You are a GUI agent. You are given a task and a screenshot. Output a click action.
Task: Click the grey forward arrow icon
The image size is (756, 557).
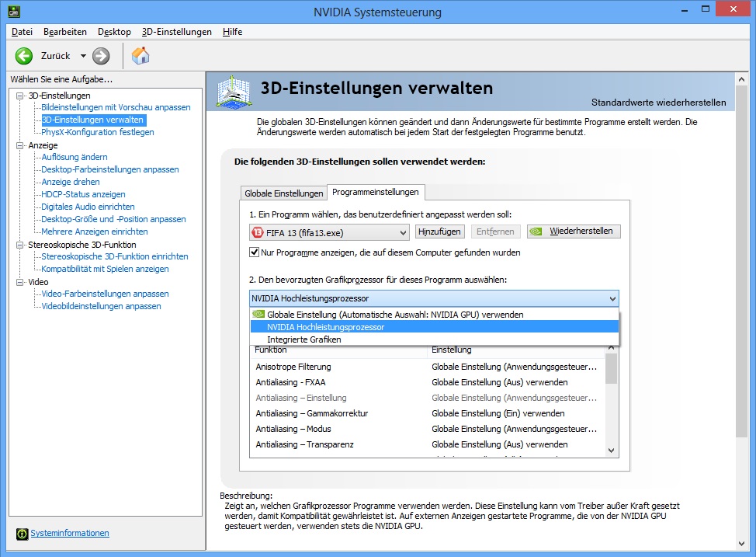(101, 56)
